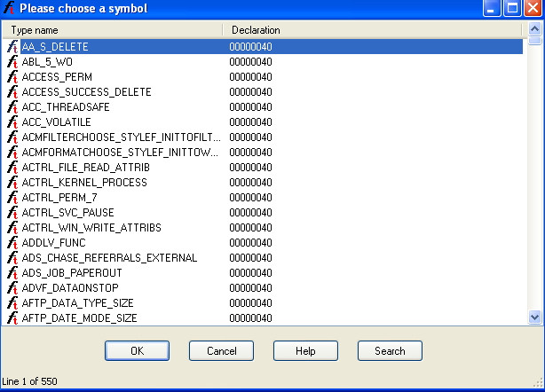Click the icon next to ACTRL_PERM_7
545x392 pixels.
pos(12,198)
